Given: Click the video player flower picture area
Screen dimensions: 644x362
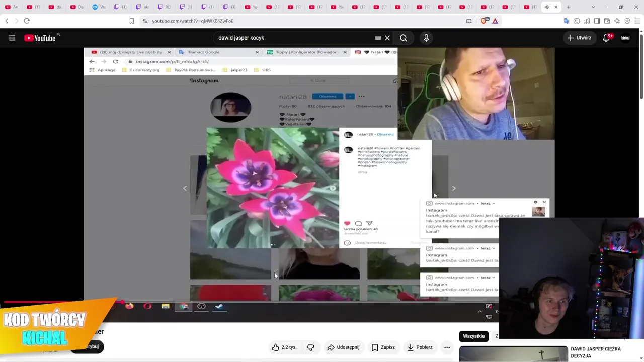Looking at the screenshot, I should (x=273, y=188).
